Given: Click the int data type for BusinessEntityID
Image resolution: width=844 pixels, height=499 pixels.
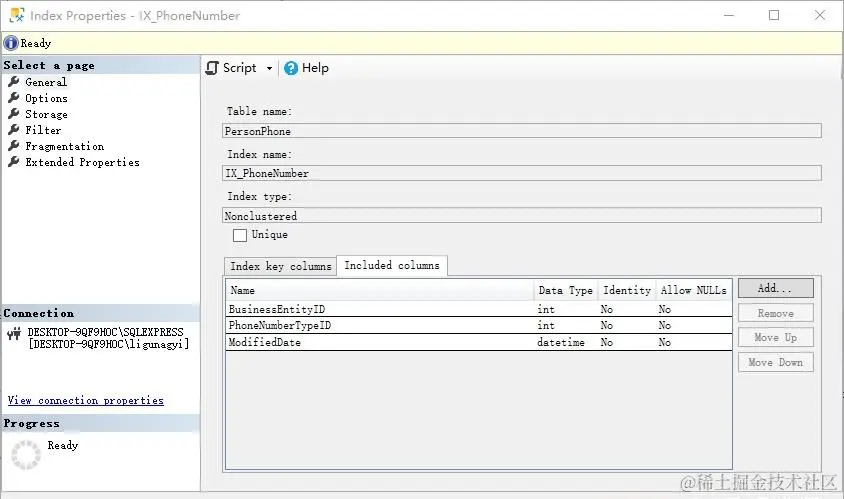Looking at the screenshot, I should click(546, 309).
